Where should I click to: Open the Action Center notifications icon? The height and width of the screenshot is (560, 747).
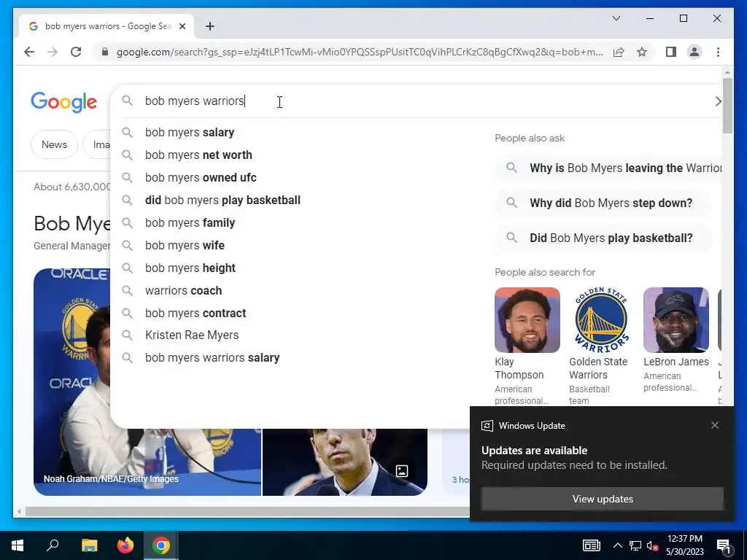pyautogui.click(x=724, y=545)
